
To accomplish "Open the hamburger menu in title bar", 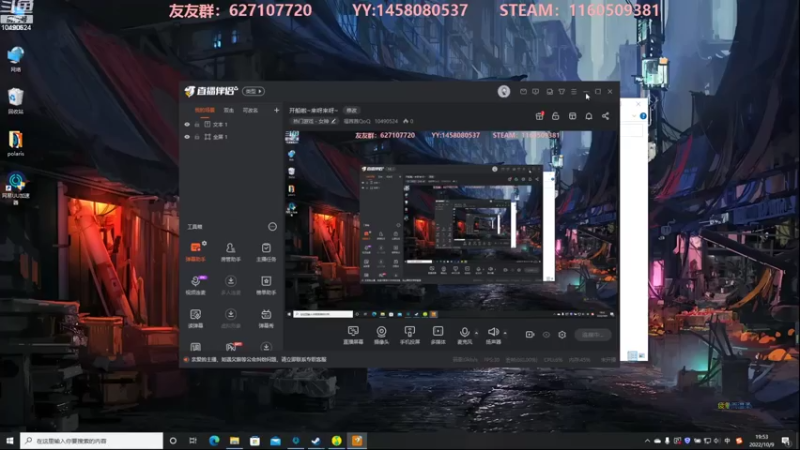I will tap(573, 91).
